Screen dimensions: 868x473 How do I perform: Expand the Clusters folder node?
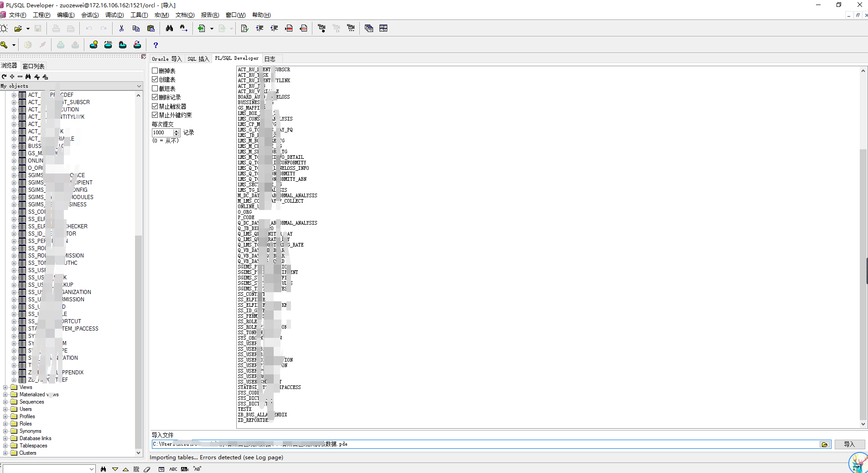click(5, 453)
